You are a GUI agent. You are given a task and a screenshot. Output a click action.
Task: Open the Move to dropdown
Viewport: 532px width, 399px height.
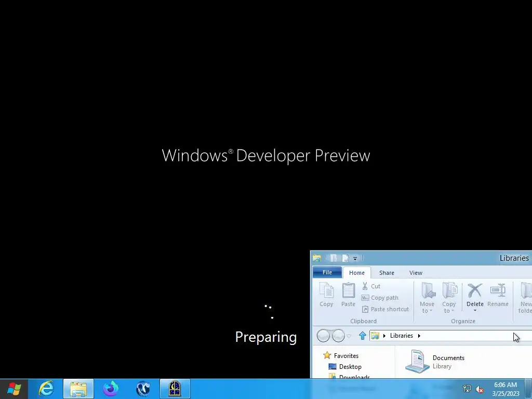click(x=427, y=298)
